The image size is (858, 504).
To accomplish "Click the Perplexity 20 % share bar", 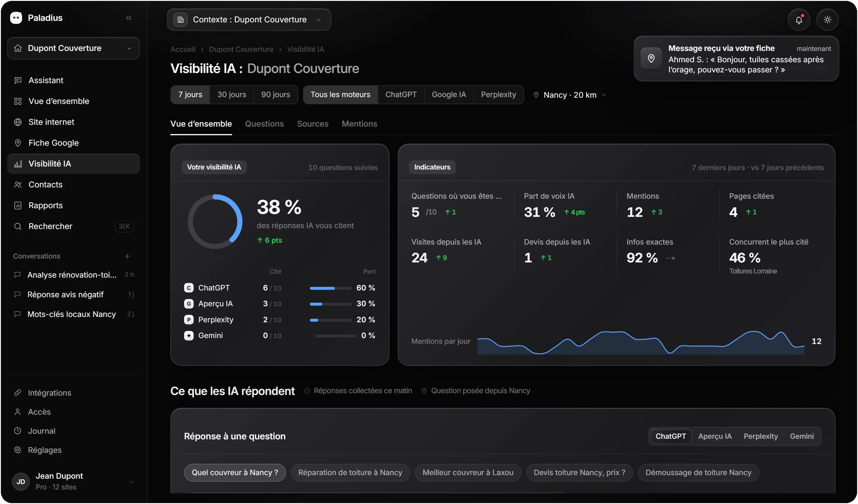I will click(330, 320).
